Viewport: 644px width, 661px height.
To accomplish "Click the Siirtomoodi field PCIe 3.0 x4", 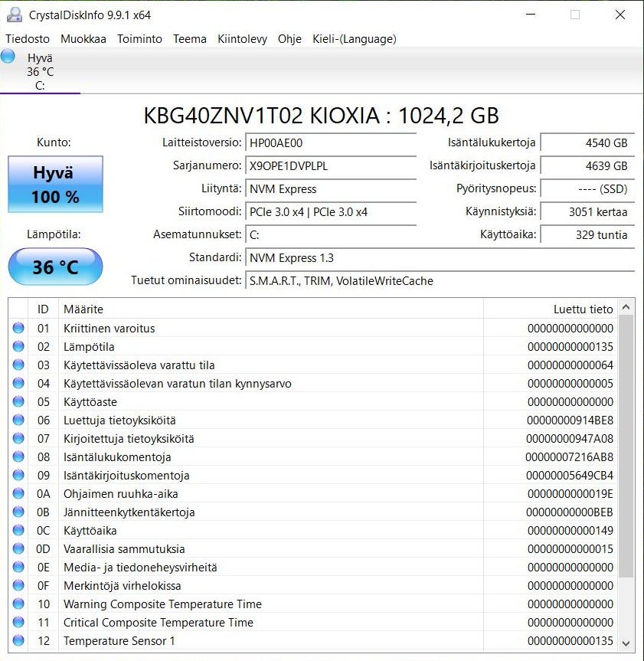I will click(331, 211).
